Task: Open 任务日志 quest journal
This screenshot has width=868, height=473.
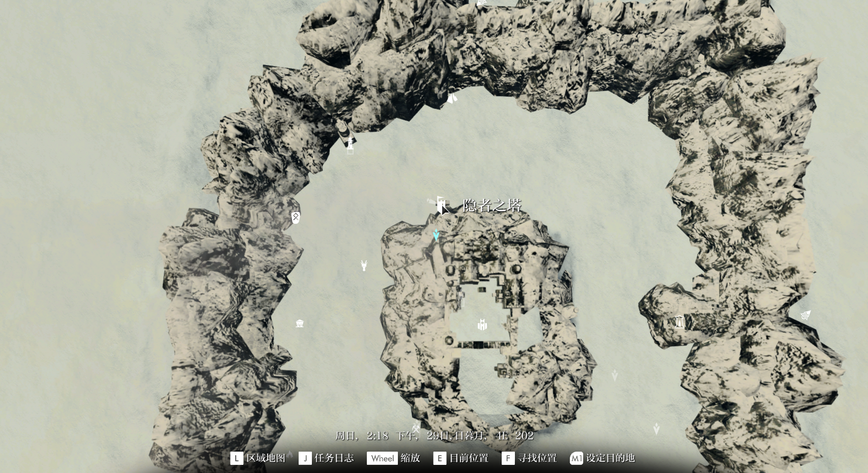Action: pos(326,458)
